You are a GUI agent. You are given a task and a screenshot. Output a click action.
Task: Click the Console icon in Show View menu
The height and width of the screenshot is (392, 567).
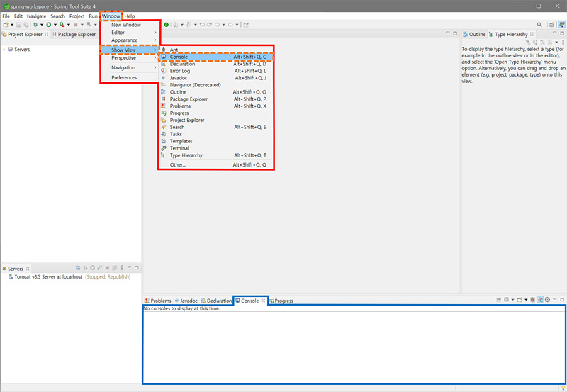tap(164, 57)
